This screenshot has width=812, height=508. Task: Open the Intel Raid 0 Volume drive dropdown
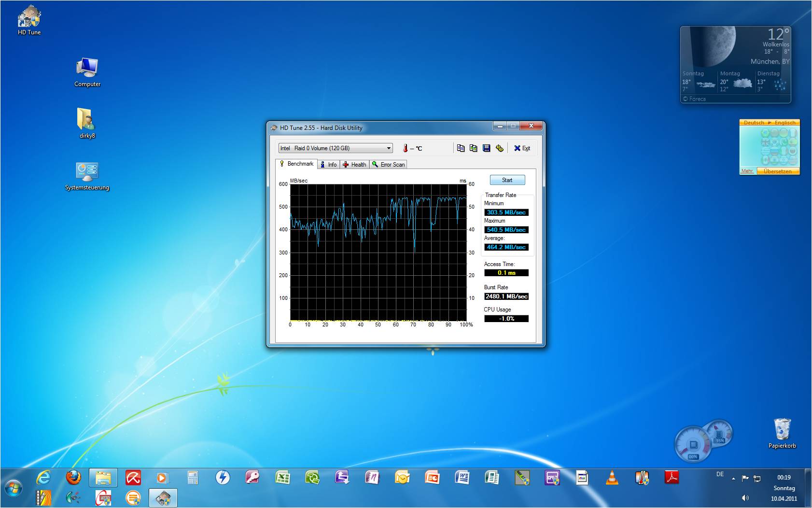point(336,148)
